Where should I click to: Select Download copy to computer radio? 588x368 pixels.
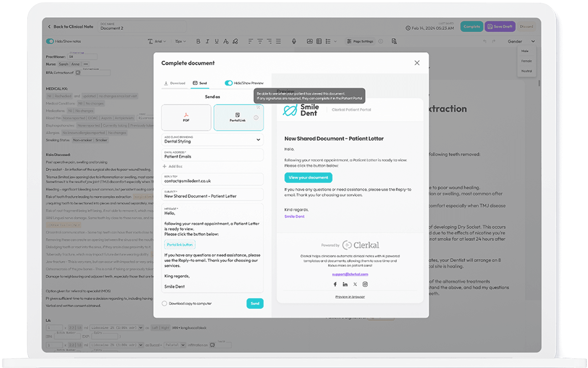click(x=164, y=303)
